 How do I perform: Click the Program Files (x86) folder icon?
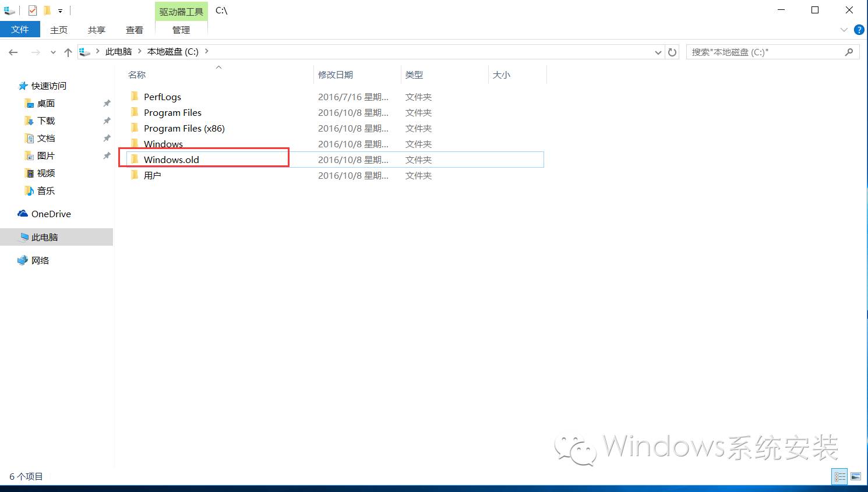[135, 128]
